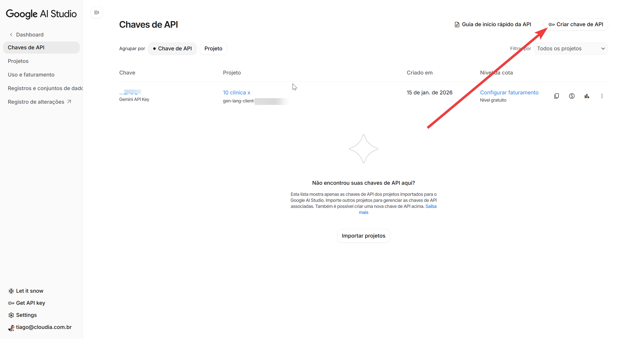Screen dimensions: 644x339
Task: View usage stats via bar chart icon
Action: pyautogui.click(x=587, y=96)
